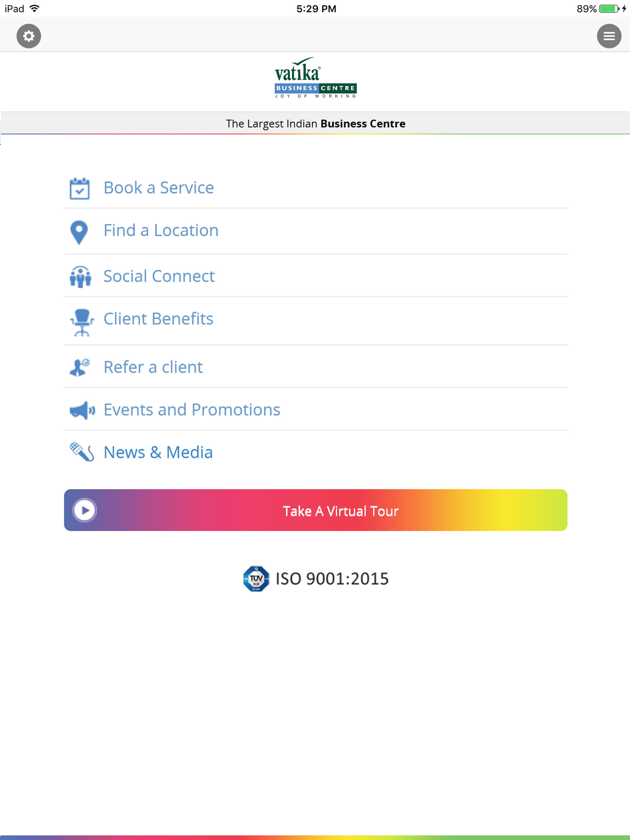Image resolution: width=630 pixels, height=840 pixels.
Task: Open Book a Service
Action: (x=315, y=188)
